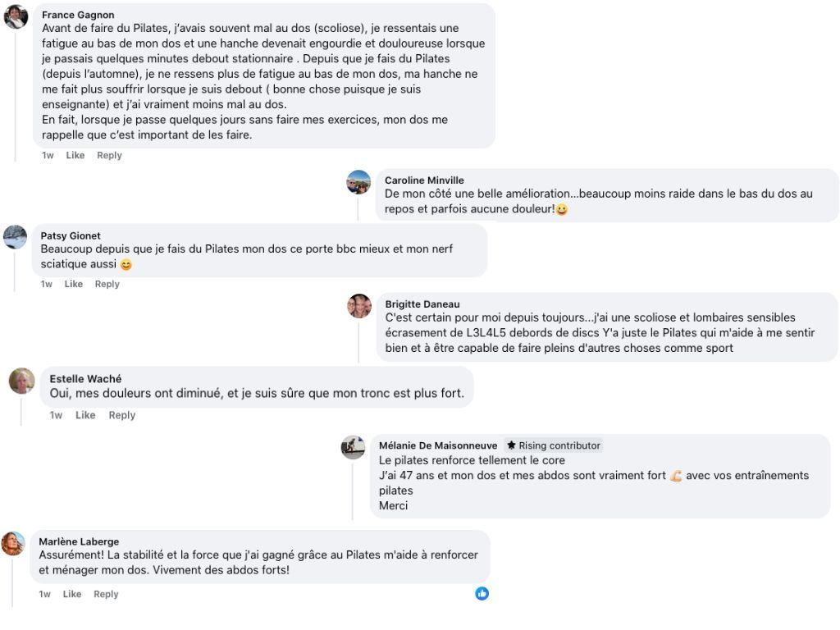Click the blue thumbs-up reaction icon
Image resolution: width=840 pixels, height=630 pixels.
(482, 593)
